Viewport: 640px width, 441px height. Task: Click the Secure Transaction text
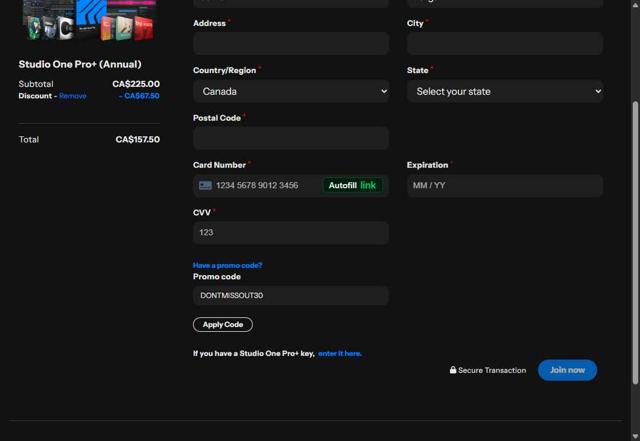[x=492, y=370]
